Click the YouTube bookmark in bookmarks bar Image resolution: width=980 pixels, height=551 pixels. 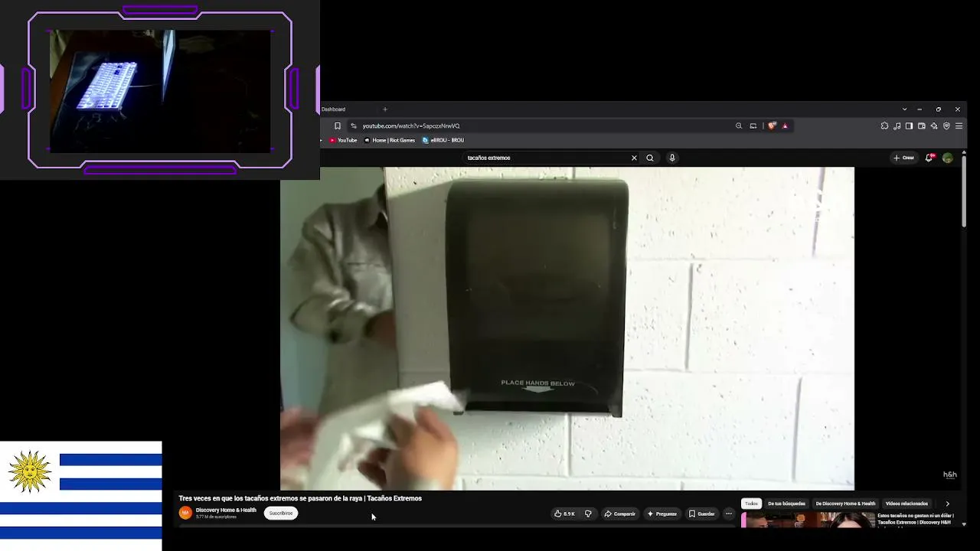[x=343, y=140]
